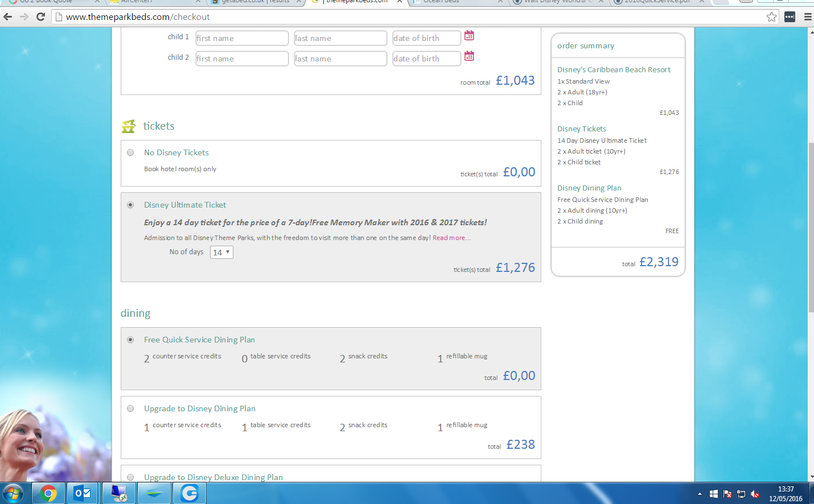The width and height of the screenshot is (814, 504).
Task: Select the No Disney Tickets option
Action: (130, 152)
